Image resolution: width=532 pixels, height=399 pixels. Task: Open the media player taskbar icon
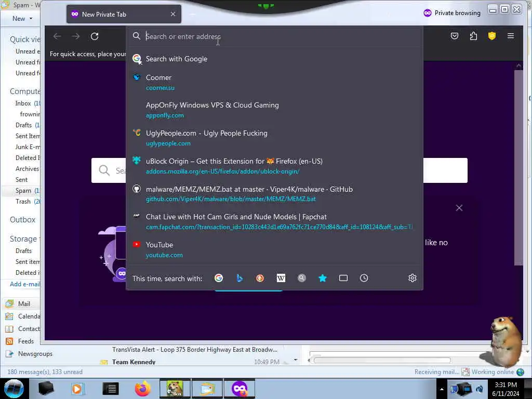point(78,389)
